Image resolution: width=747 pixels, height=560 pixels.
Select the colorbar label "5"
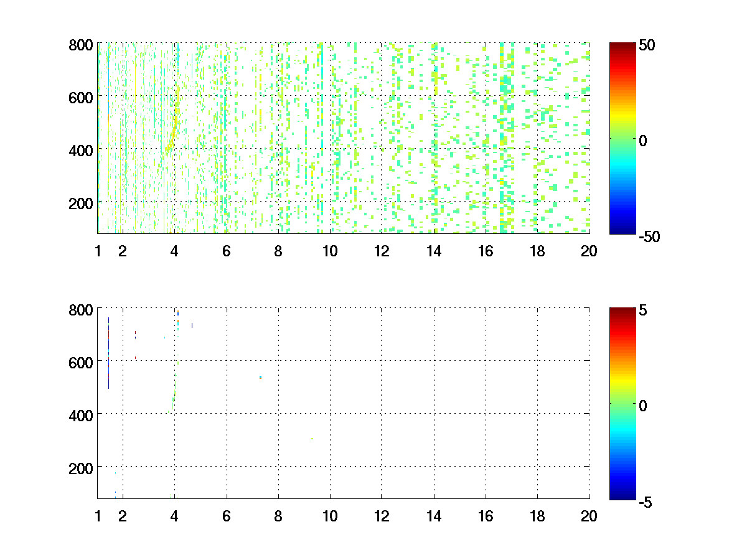[x=644, y=310]
